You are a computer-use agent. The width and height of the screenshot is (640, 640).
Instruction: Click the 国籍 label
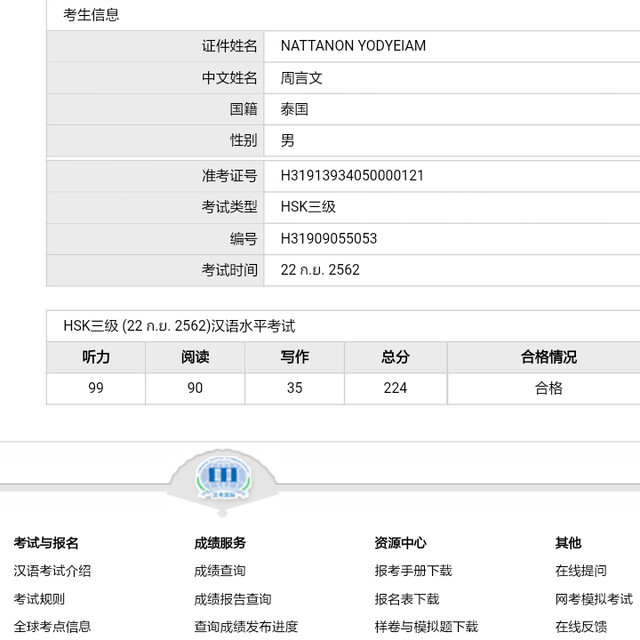coord(243,109)
